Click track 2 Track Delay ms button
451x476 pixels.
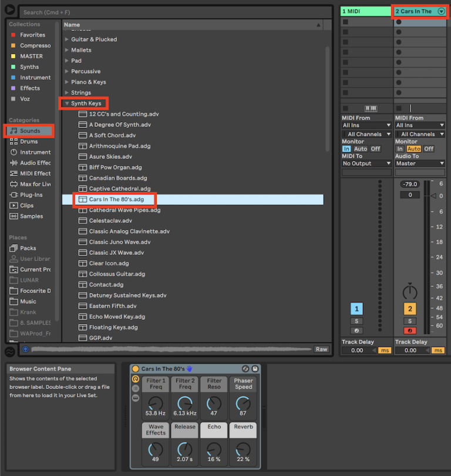click(x=438, y=350)
